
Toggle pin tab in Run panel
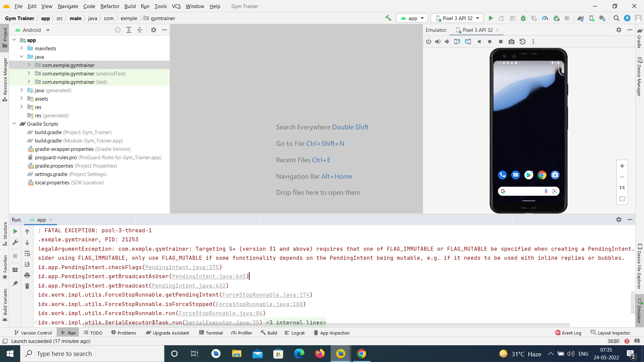pyautogui.click(x=15, y=284)
